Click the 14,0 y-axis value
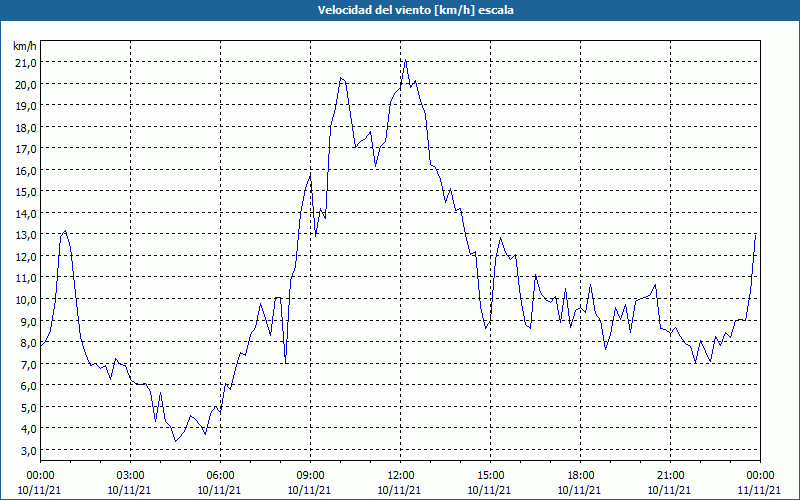This screenshot has height=500, width=800. pyautogui.click(x=26, y=213)
